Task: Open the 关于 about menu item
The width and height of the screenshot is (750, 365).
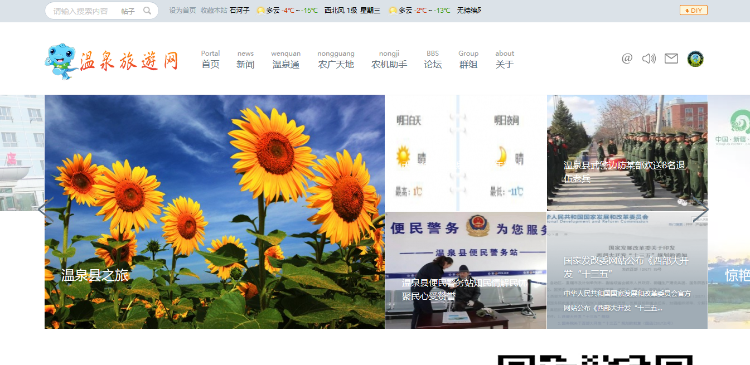Action: (505, 59)
